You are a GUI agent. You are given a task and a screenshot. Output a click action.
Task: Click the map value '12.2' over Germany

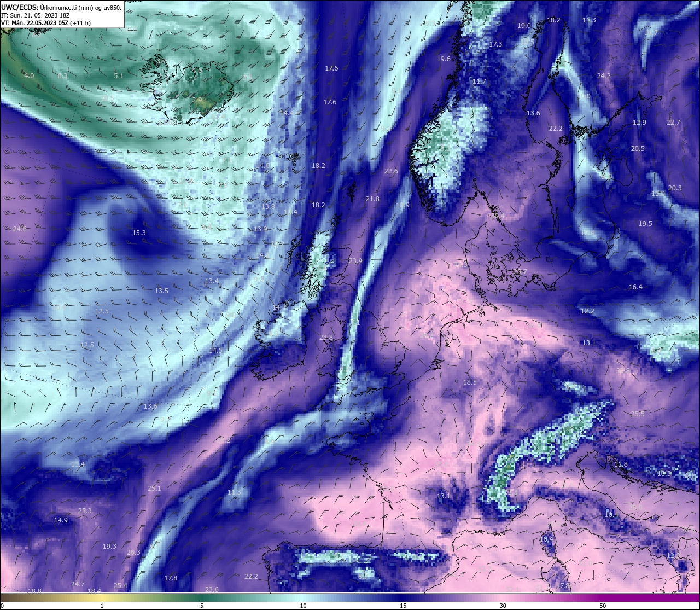click(587, 311)
